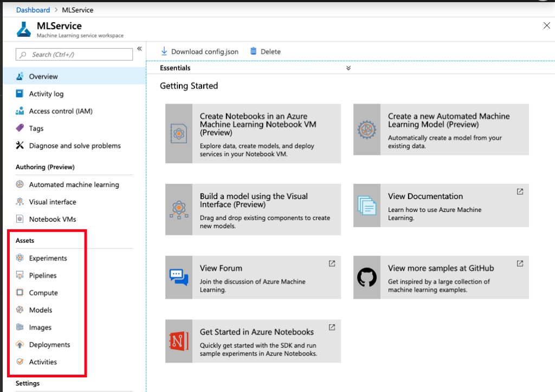Screen dimensions: 555x392
Task: Click the MLService breadcrumb text
Action: pyautogui.click(x=78, y=10)
